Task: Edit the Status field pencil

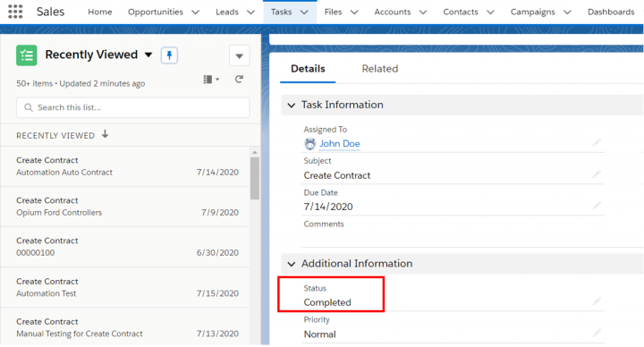Action: tap(597, 301)
